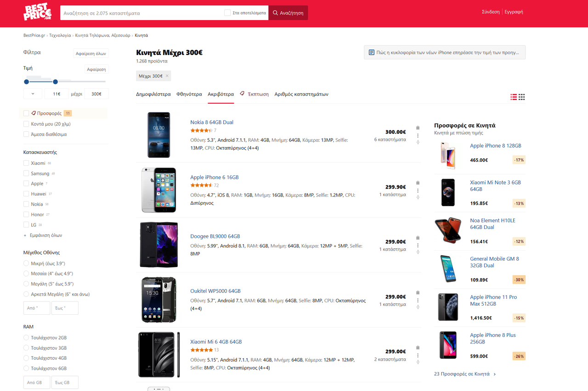
Task: Open three-dot menu for Xiaomi Mi 6
Action: coord(418,355)
